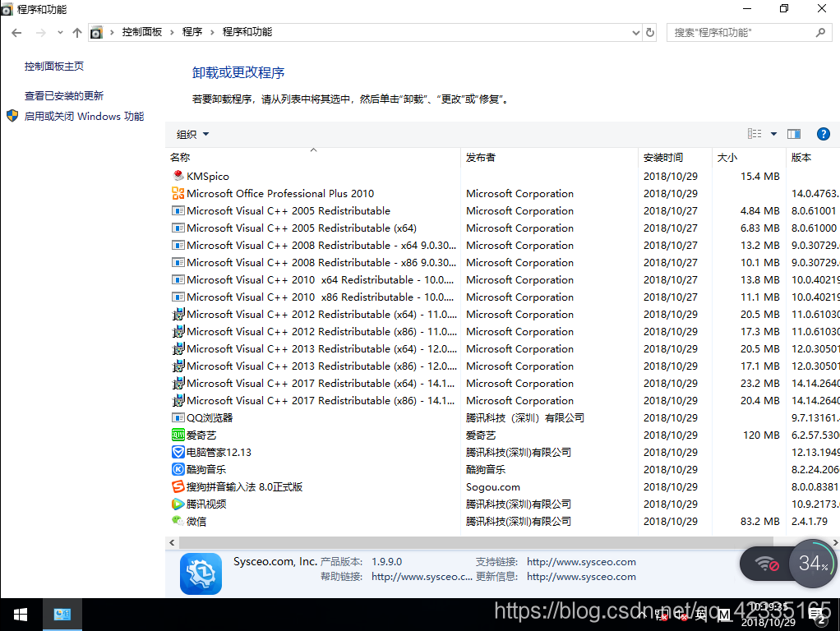This screenshot has width=840, height=631.
Task: Click the help question mark icon
Action: tap(824, 134)
